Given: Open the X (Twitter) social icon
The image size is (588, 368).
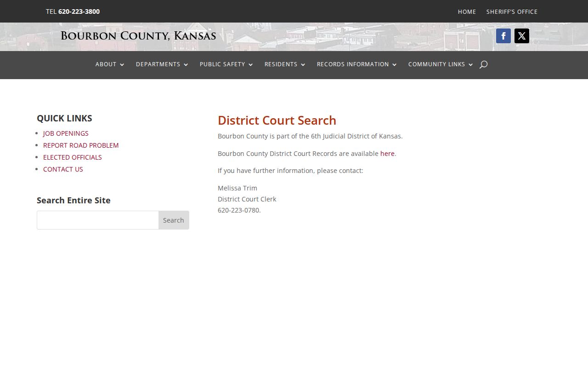Looking at the screenshot, I should 522,36.
